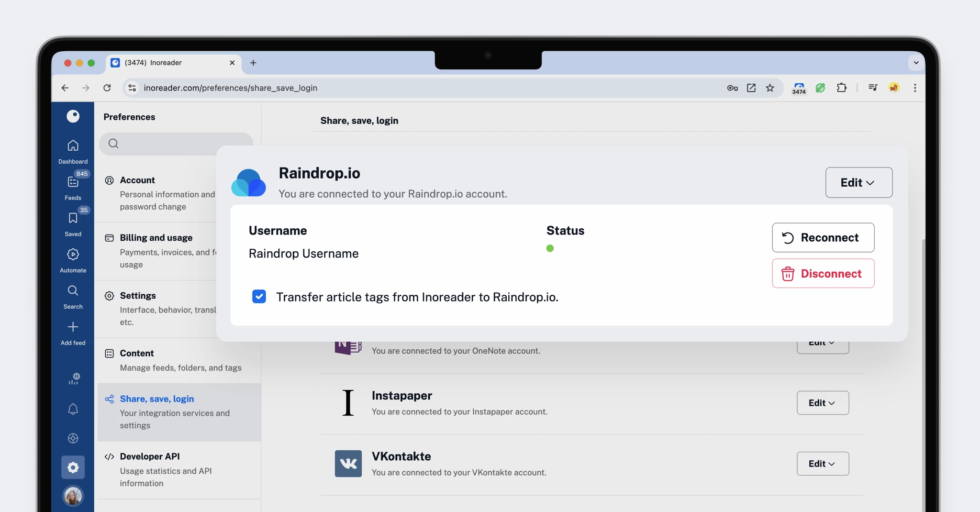Click the password key icon in address bar
Viewport: 980px width, 512px height.
(732, 88)
